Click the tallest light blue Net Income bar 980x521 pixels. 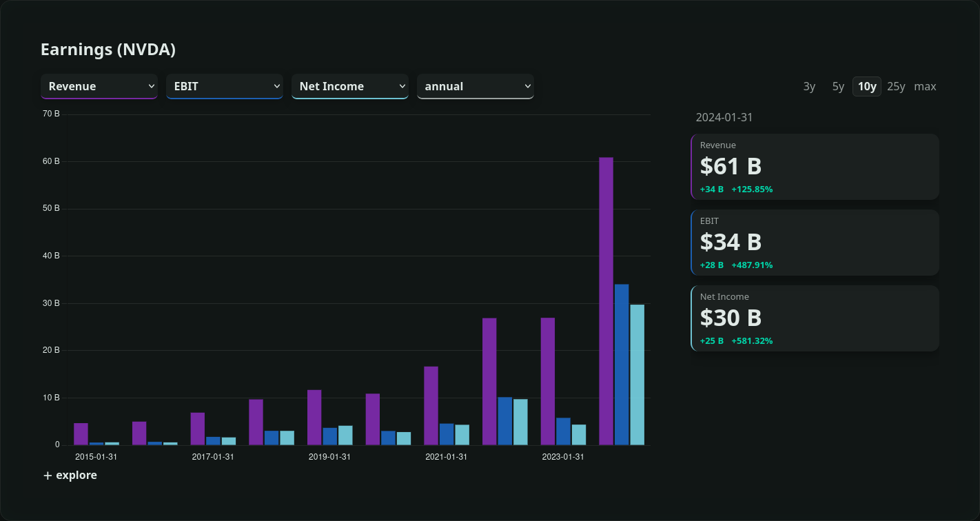point(637,376)
